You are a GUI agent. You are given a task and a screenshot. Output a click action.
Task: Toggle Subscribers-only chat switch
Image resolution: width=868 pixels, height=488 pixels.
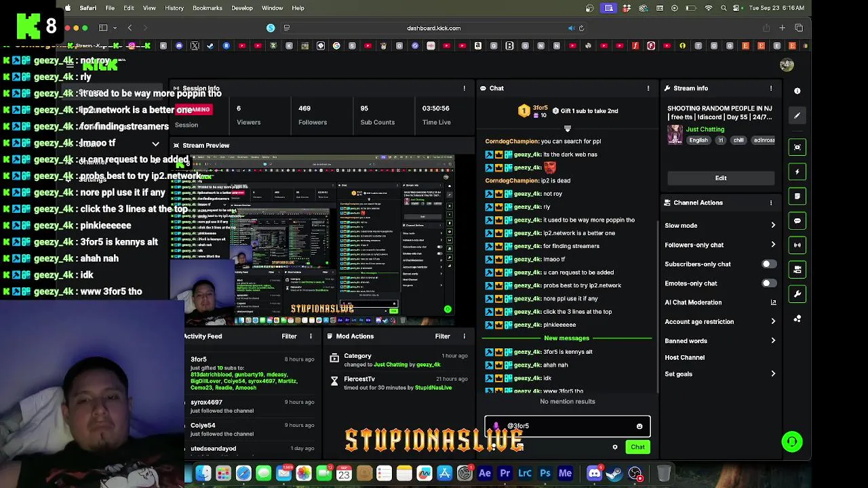pyautogui.click(x=768, y=264)
